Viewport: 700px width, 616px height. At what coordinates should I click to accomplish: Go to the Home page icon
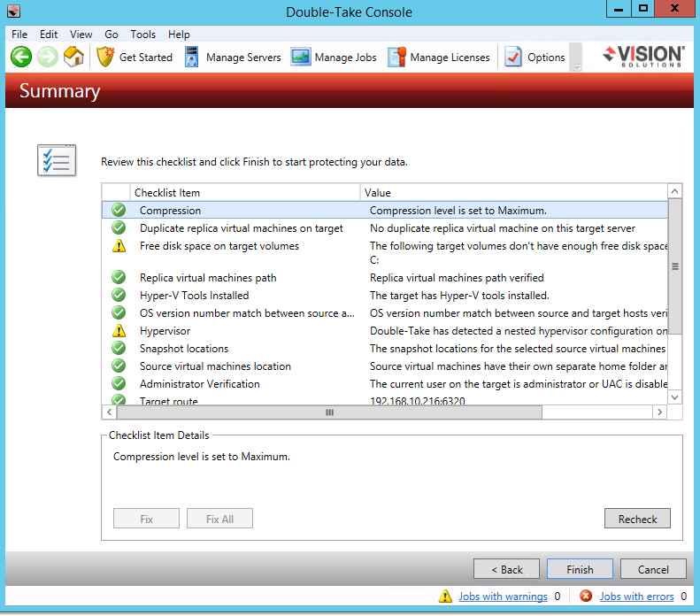(73, 57)
